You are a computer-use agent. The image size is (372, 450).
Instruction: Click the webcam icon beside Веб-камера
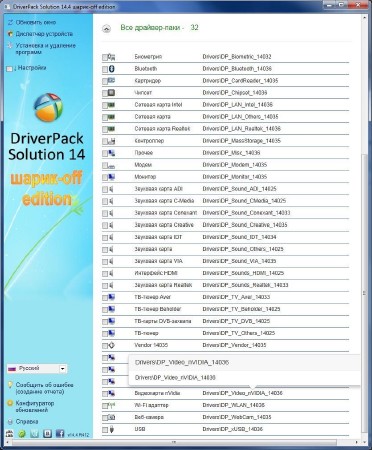[x=112, y=417]
